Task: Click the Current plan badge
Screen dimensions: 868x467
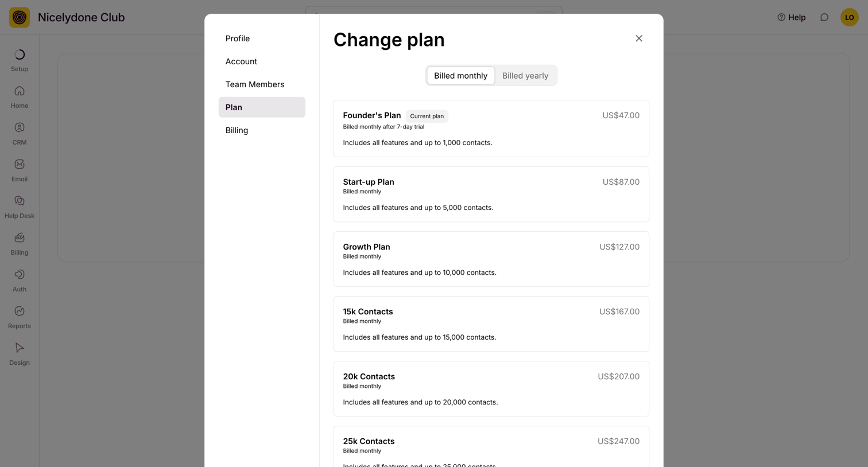Action: click(x=427, y=116)
